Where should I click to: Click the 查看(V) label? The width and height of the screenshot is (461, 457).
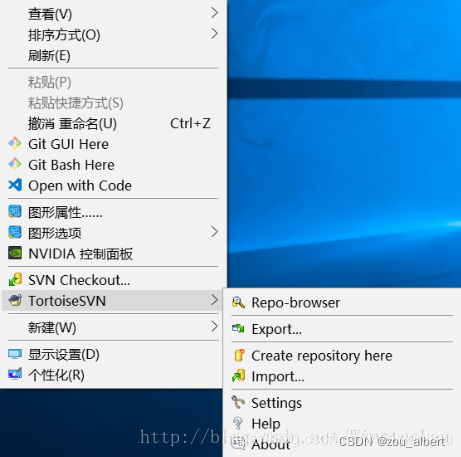point(50,14)
